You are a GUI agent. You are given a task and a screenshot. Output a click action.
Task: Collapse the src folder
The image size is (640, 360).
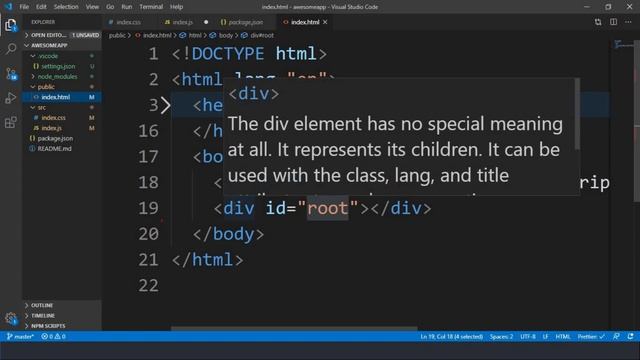click(61, 107)
